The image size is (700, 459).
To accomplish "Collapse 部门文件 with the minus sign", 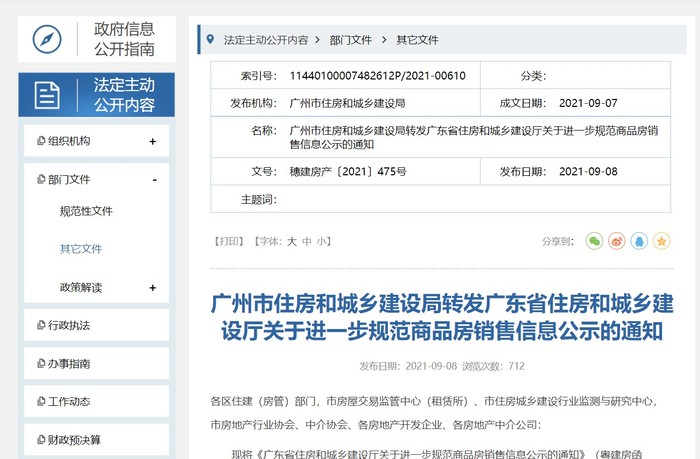I will pyautogui.click(x=154, y=180).
